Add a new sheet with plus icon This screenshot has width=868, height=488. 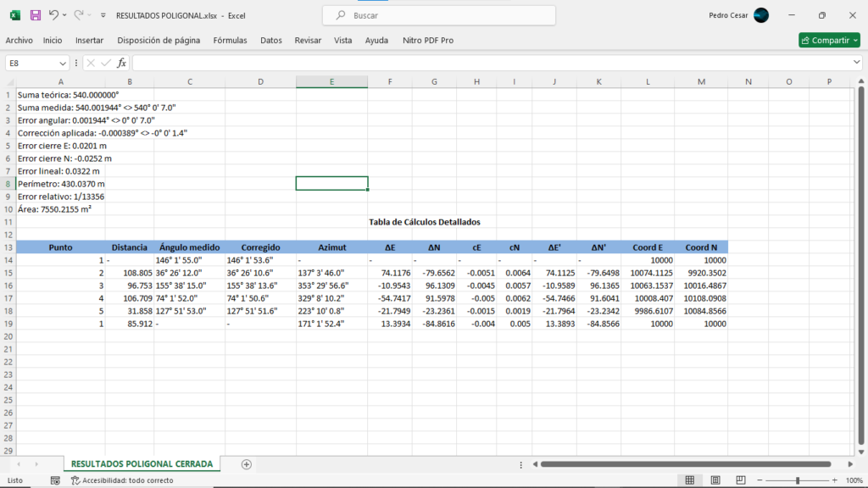(247, 464)
